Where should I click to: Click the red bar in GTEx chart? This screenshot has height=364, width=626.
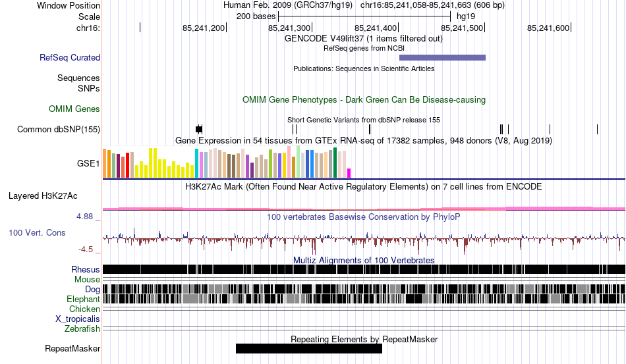coord(127,165)
